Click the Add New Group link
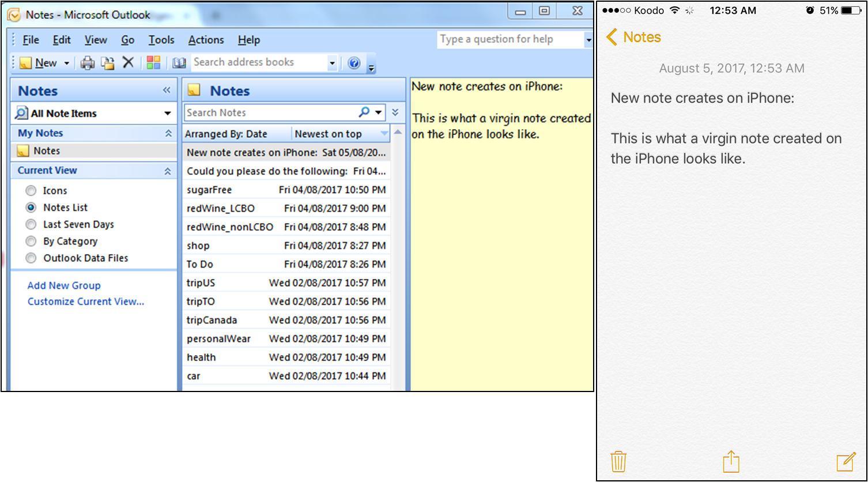The width and height of the screenshot is (868, 482). [64, 285]
